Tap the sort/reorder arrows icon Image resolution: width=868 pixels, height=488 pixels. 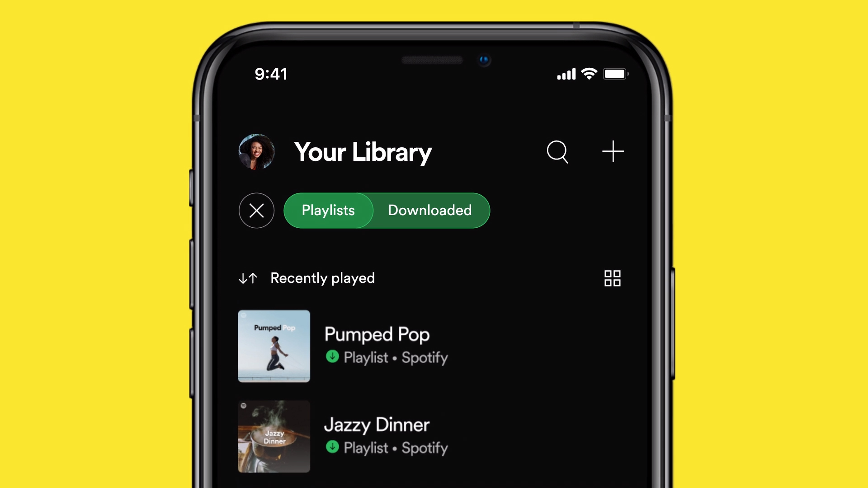point(247,278)
